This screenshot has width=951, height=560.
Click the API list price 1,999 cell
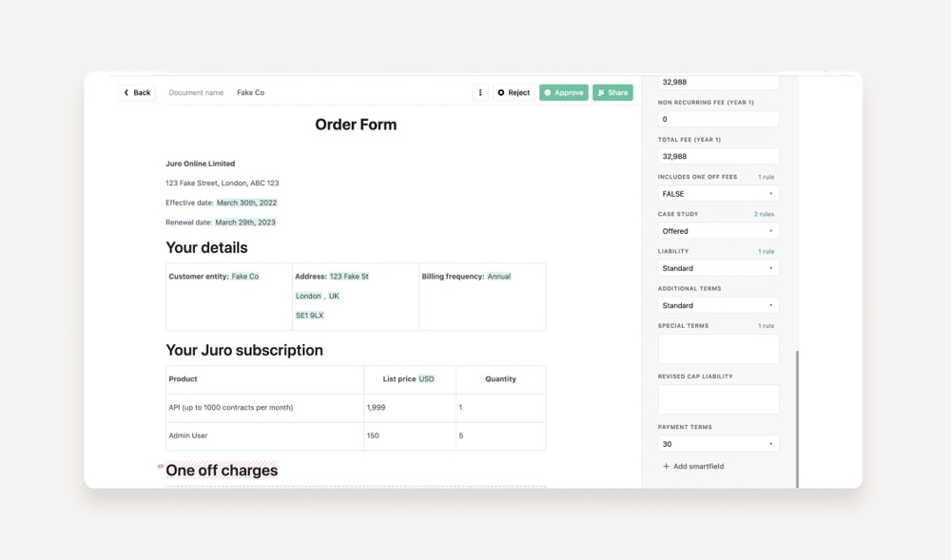410,408
